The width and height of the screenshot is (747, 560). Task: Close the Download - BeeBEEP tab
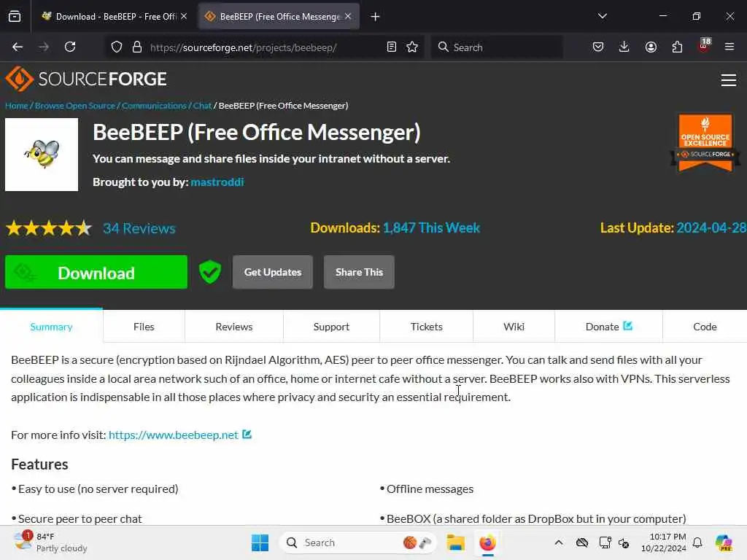(184, 16)
